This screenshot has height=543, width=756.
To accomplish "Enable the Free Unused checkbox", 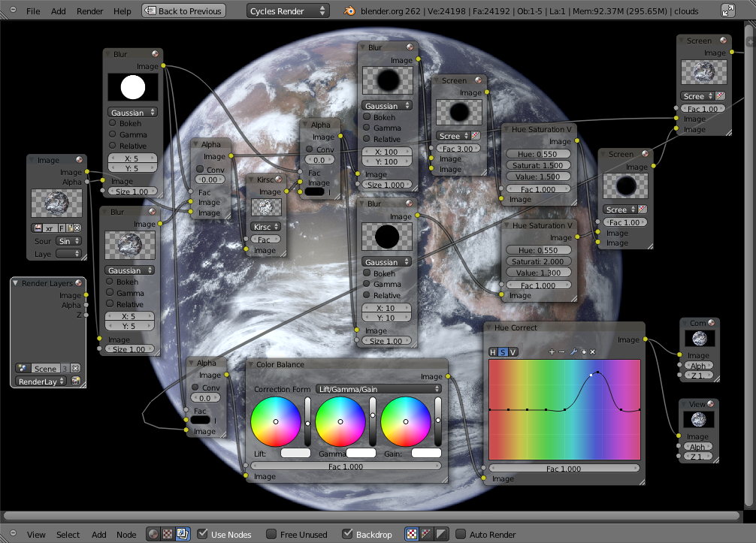I will tap(271, 534).
